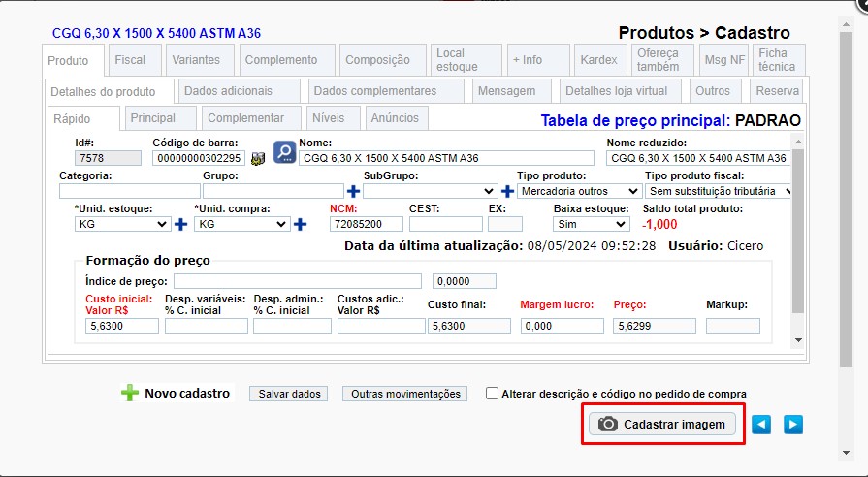Click the Custos adic. input field
The height and width of the screenshot is (477, 868).
click(x=381, y=326)
